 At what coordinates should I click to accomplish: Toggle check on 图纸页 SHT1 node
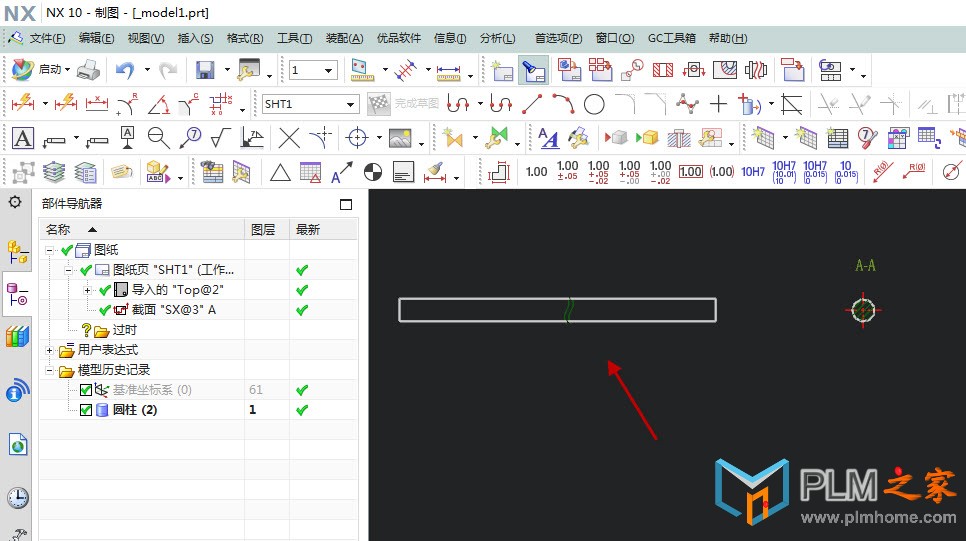click(x=86, y=270)
